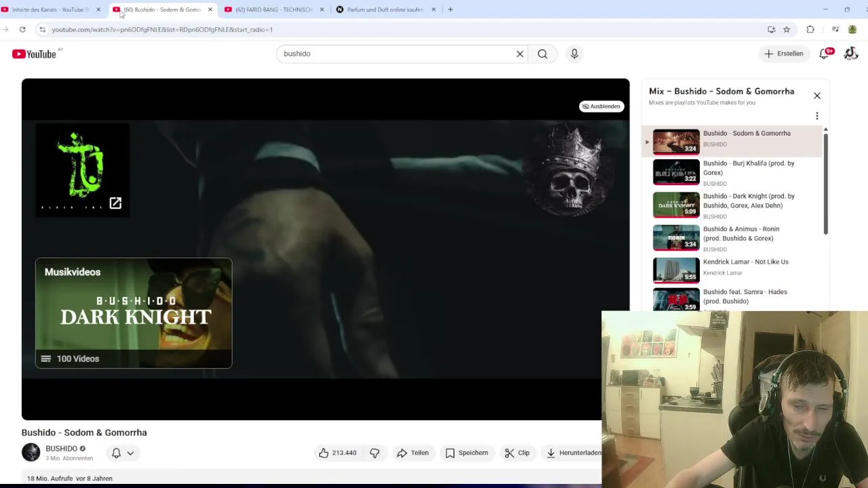Select Bushido - Sodom & Gomorrha in the mix list
This screenshot has height=488, width=868.
(x=732, y=140)
